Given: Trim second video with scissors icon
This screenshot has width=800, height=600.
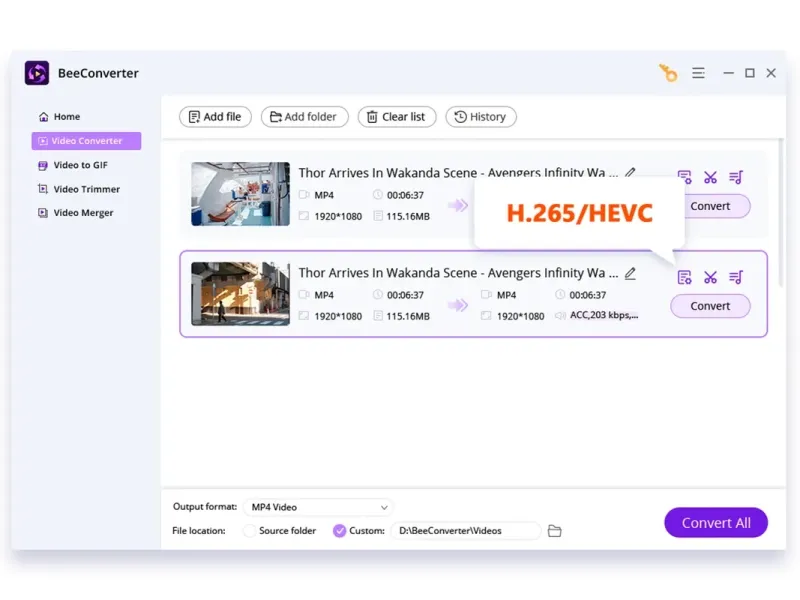Looking at the screenshot, I should pos(710,277).
